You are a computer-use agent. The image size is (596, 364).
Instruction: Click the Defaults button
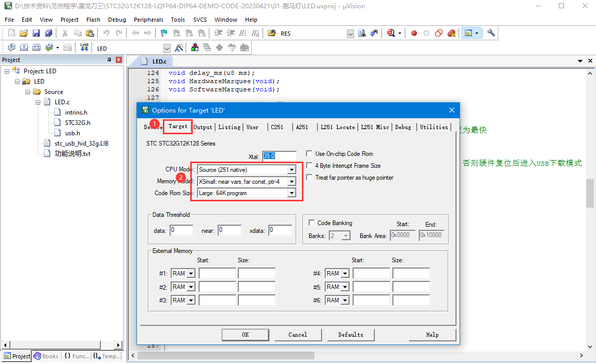350,335
